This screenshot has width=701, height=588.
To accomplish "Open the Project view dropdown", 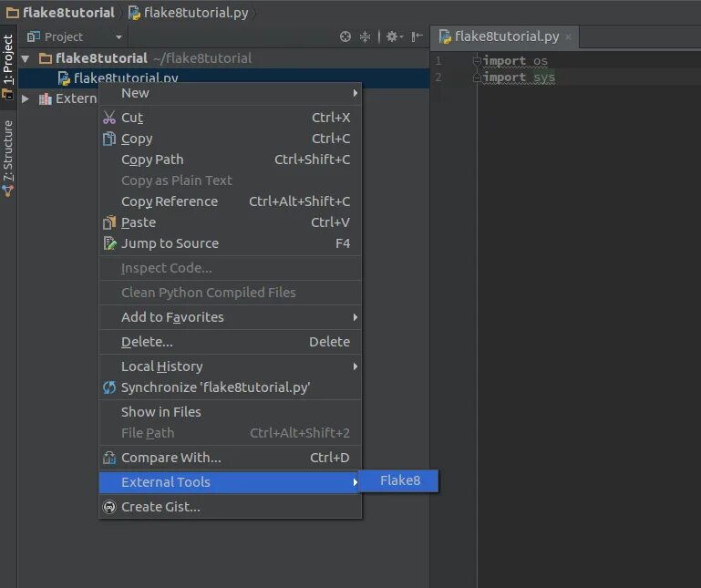I will [x=74, y=36].
